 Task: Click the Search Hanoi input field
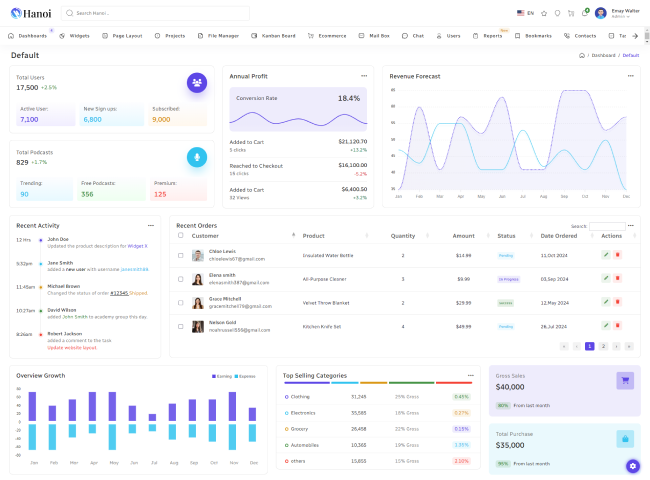(160, 13)
